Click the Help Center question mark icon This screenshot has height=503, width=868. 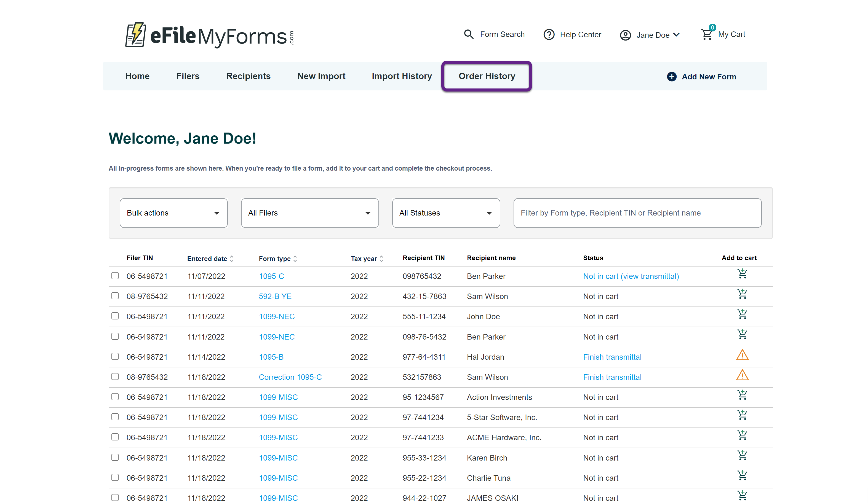tap(549, 34)
